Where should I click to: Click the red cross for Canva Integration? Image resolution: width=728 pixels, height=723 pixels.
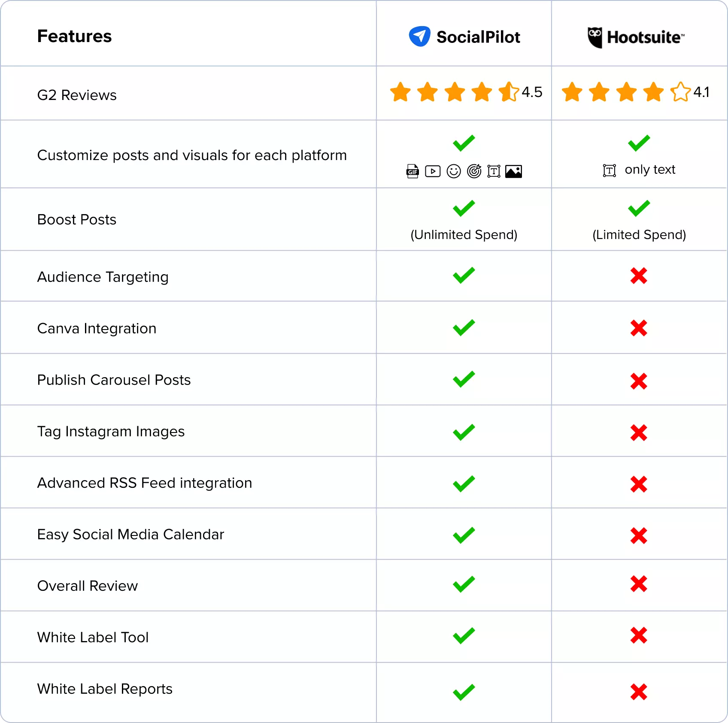point(639,328)
